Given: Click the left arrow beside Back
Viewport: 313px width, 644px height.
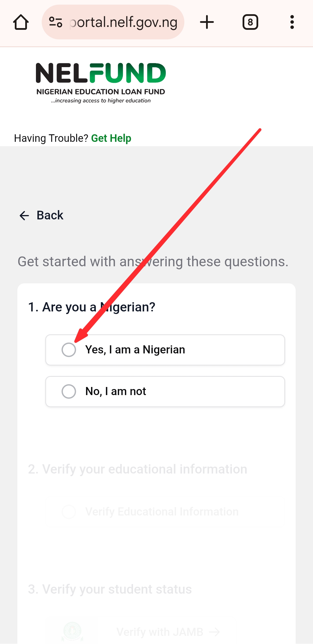Looking at the screenshot, I should (24, 216).
